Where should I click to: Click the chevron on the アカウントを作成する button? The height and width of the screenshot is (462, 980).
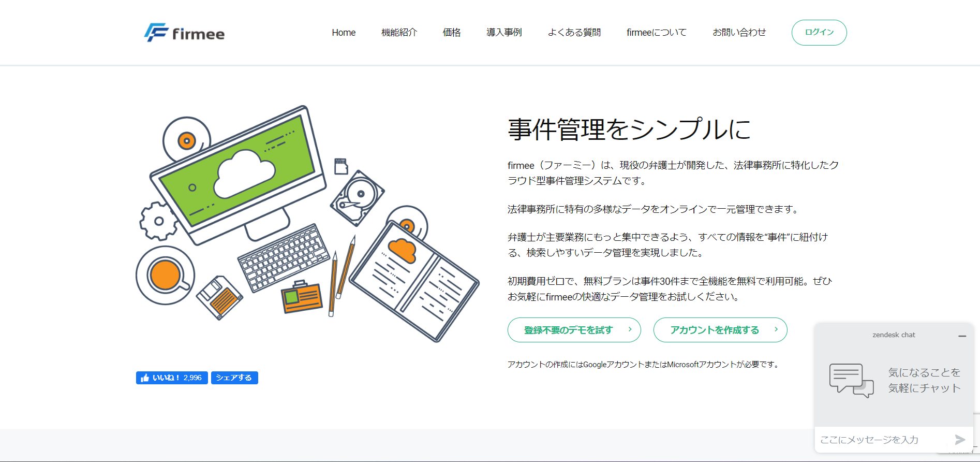(x=776, y=329)
